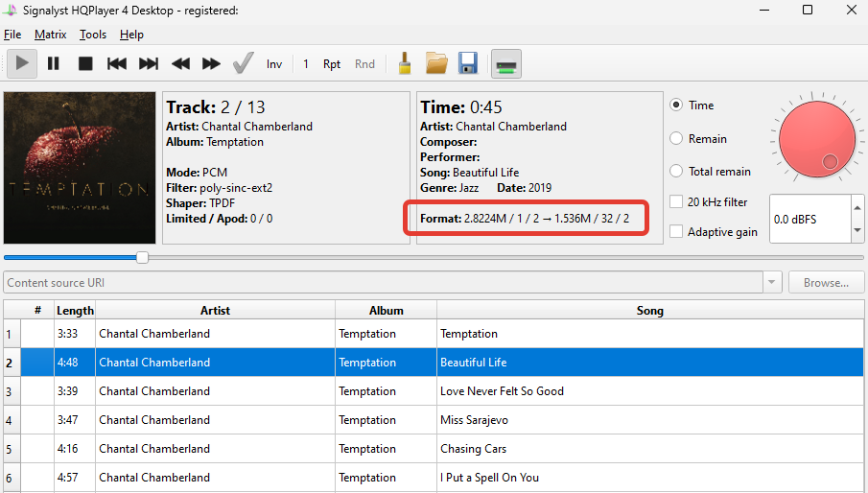Viewport: 868px width, 493px height.
Task: Expand the Content source URI dropdown
Action: point(772,283)
